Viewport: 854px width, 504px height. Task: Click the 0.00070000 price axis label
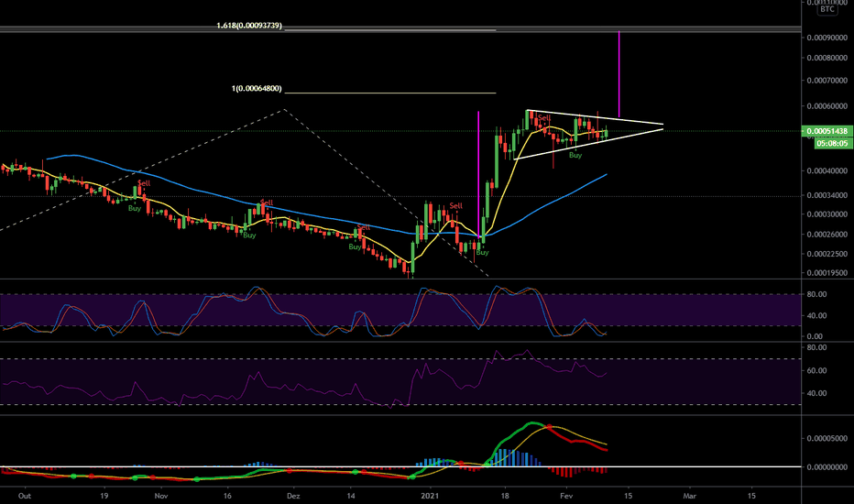(x=827, y=81)
